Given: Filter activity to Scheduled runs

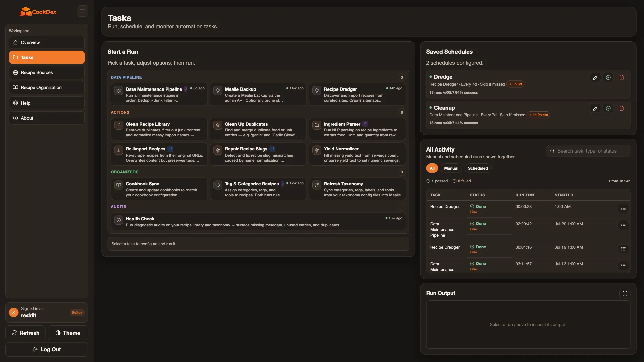Looking at the screenshot, I should coord(478,168).
